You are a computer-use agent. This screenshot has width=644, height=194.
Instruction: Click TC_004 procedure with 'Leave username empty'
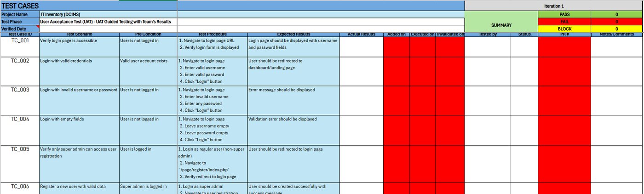(212, 130)
